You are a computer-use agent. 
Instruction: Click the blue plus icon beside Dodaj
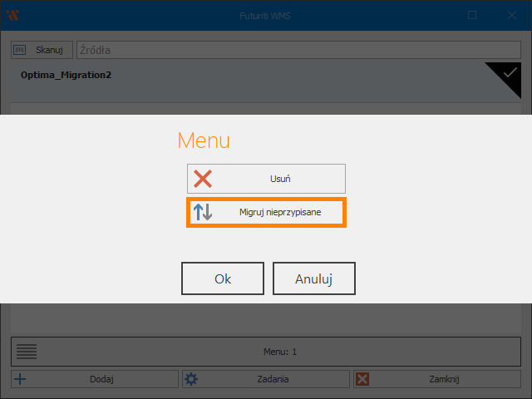point(21,379)
